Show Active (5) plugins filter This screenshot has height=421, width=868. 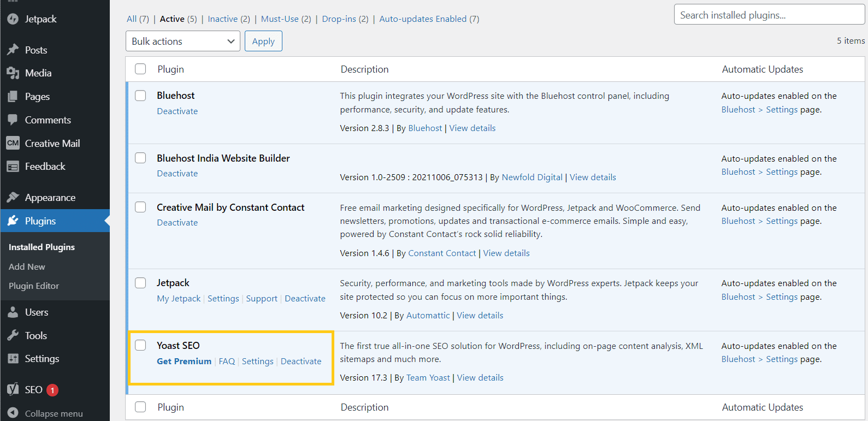click(x=178, y=19)
